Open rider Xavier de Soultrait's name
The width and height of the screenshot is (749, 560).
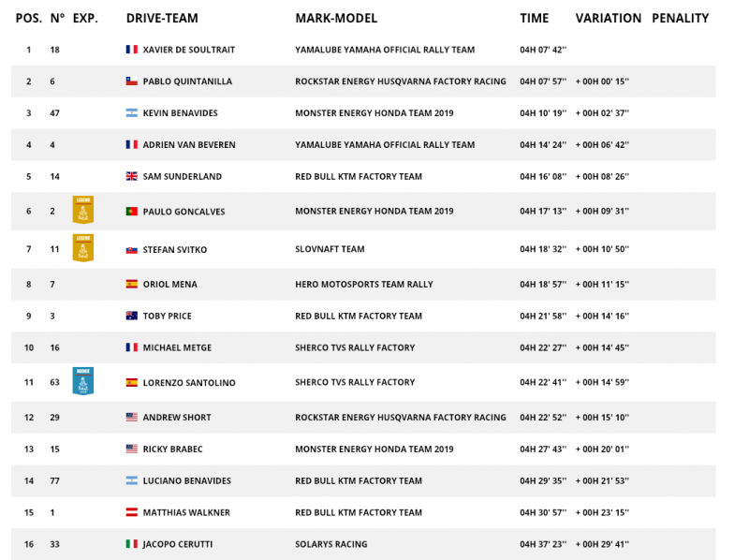point(189,50)
